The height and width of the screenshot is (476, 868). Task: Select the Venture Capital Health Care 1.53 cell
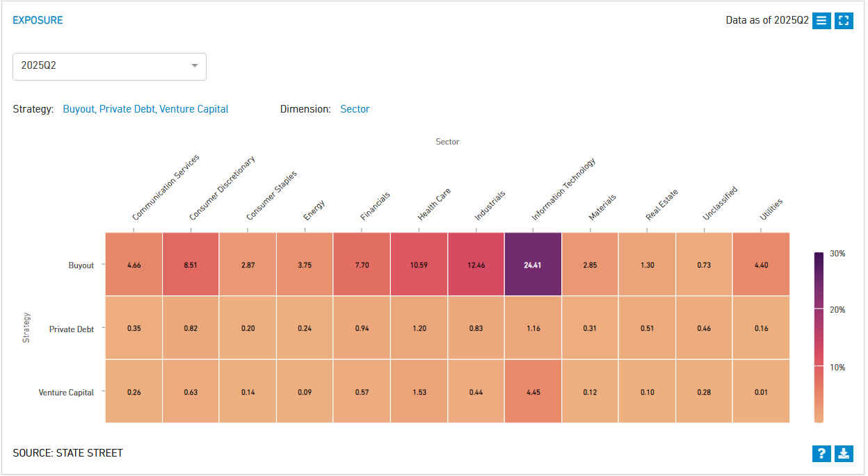click(x=419, y=392)
